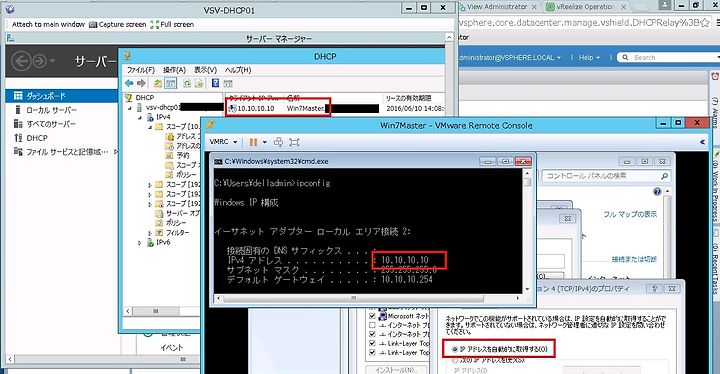Collapse vsv-dhcp01 server tree node
The width and height of the screenshot is (720, 374).
[x=129, y=108]
